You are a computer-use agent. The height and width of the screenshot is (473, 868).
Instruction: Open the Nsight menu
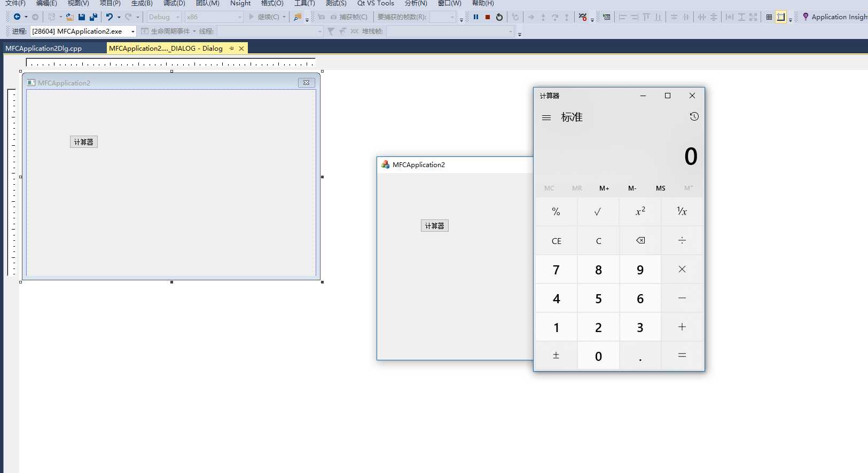[240, 3]
